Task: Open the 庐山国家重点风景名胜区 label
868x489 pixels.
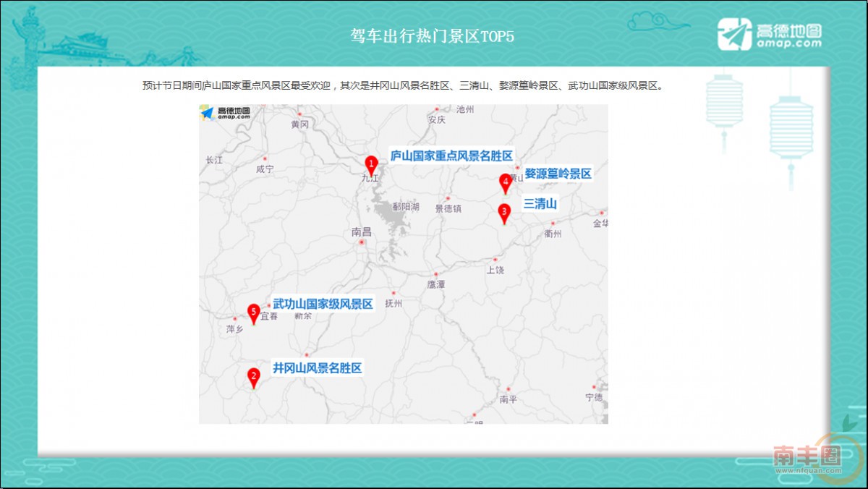Action: (x=451, y=156)
